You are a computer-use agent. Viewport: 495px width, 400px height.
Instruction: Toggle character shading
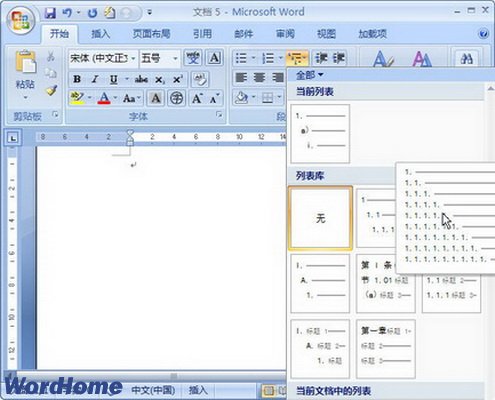click(x=156, y=98)
